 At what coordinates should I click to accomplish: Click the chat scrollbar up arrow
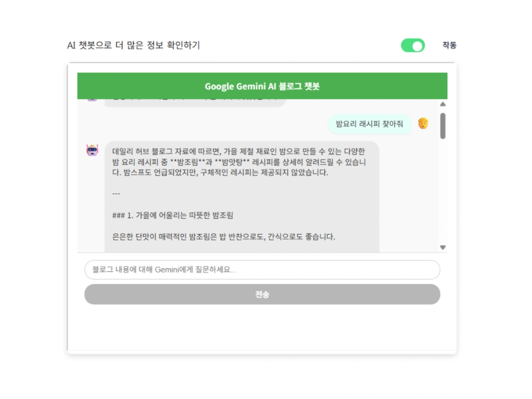(x=443, y=104)
